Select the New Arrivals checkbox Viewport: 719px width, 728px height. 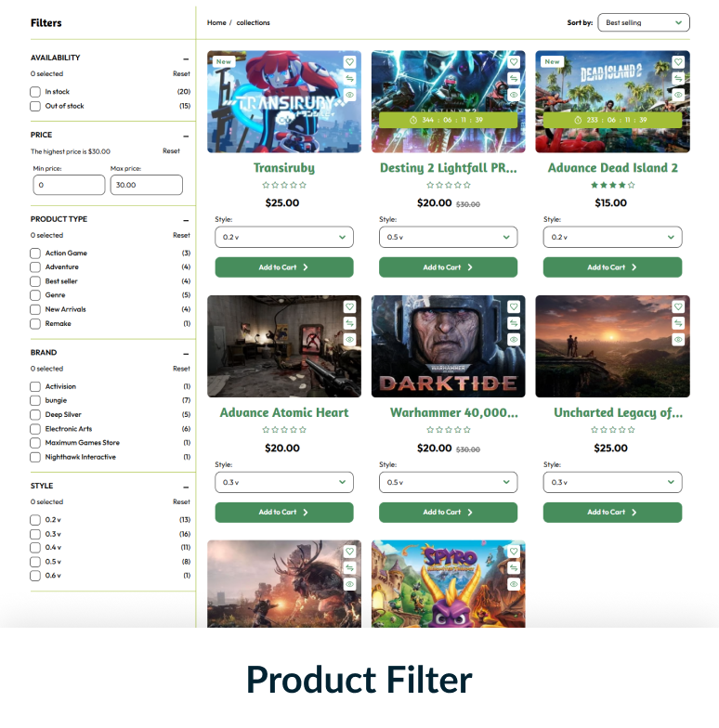tap(35, 310)
